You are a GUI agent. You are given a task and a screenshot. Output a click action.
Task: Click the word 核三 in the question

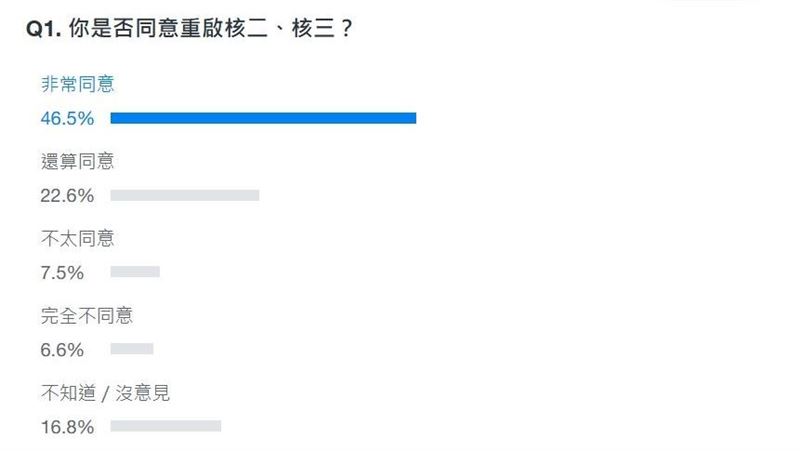[317, 30]
